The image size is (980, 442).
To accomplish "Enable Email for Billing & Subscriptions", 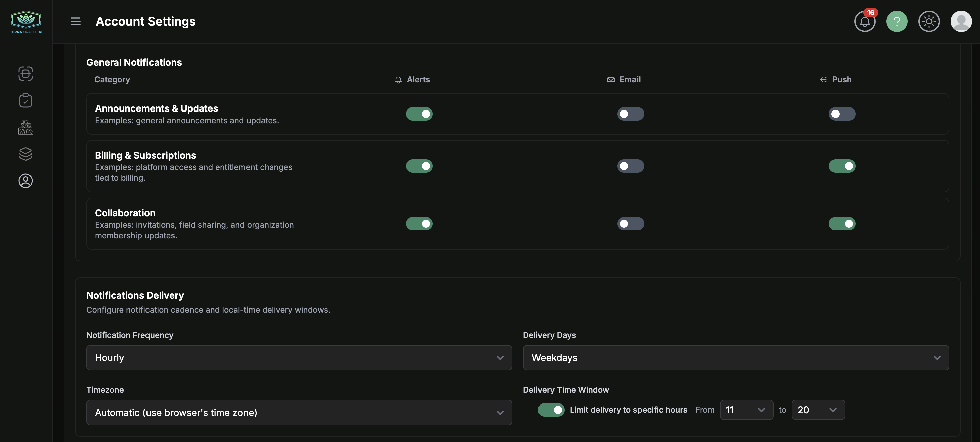I will pos(630,166).
